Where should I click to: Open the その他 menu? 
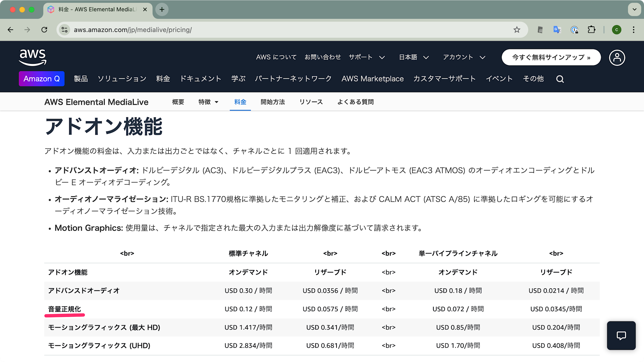[533, 79]
